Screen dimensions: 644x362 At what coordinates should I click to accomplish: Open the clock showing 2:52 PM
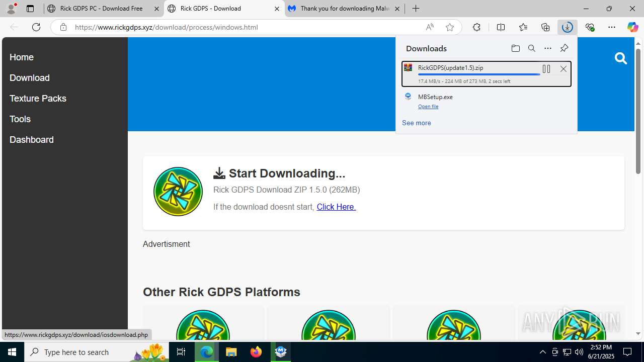click(x=601, y=352)
